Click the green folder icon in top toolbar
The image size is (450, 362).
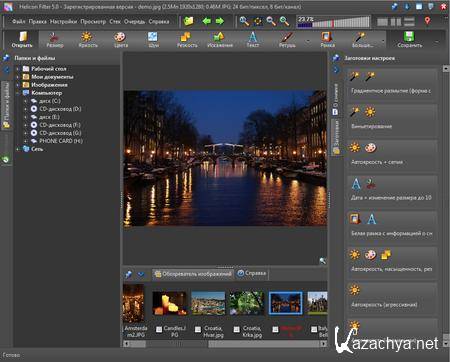click(188, 21)
